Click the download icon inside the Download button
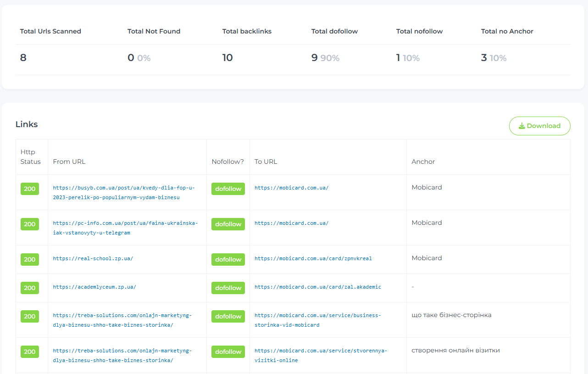 522,126
